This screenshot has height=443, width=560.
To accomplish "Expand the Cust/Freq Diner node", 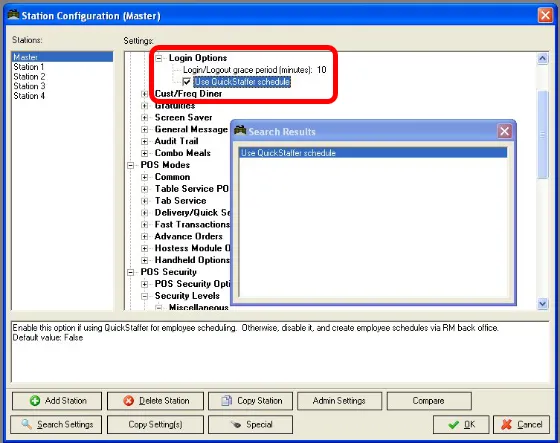I will coord(145,94).
